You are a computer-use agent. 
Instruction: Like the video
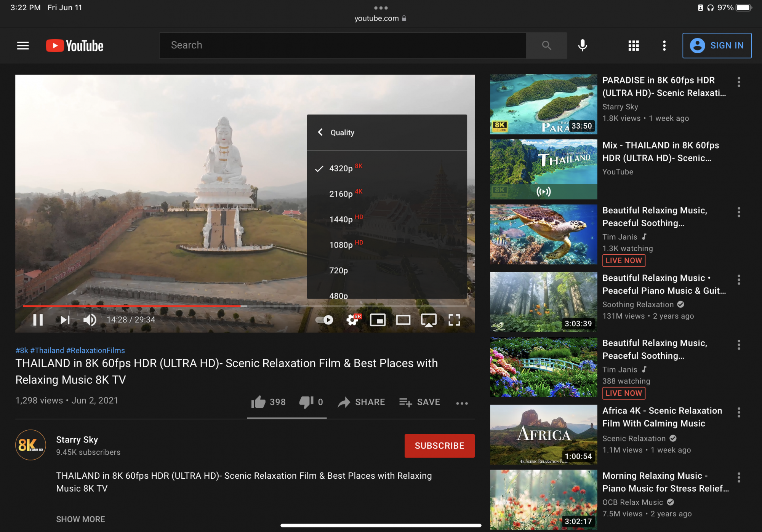259,402
